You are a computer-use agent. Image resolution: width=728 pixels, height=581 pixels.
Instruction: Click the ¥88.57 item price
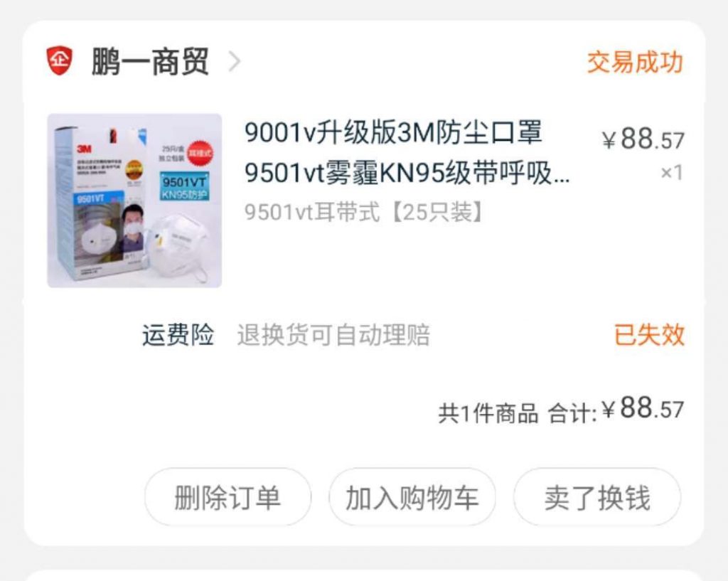(643, 139)
